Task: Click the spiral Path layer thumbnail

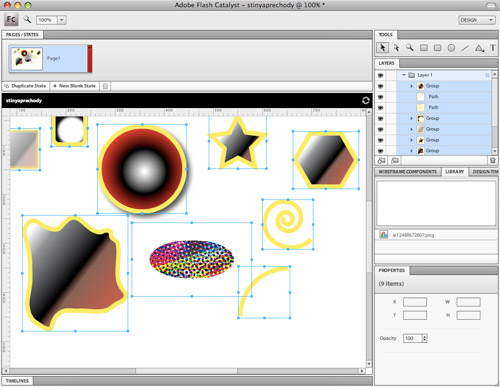Action: (421, 107)
